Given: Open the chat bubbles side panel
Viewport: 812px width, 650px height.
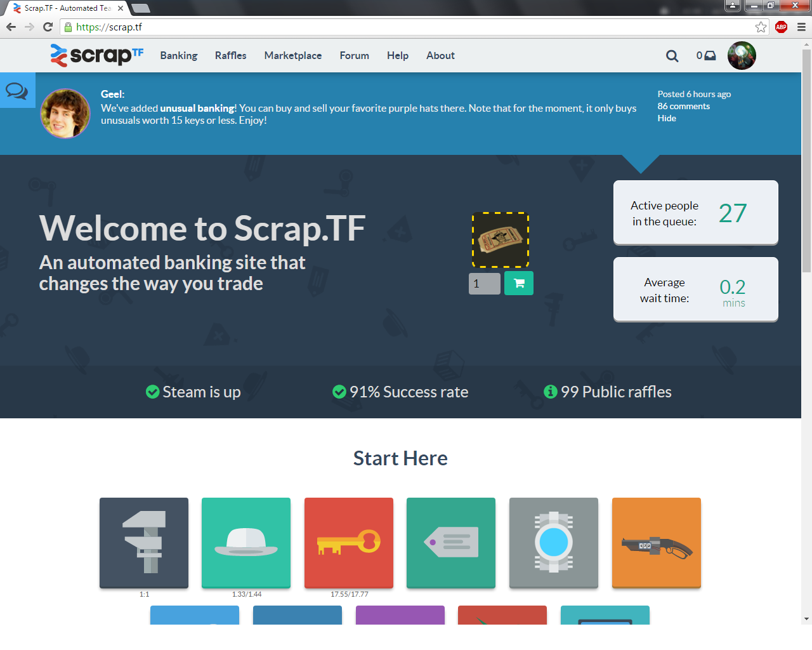Looking at the screenshot, I should (17, 90).
